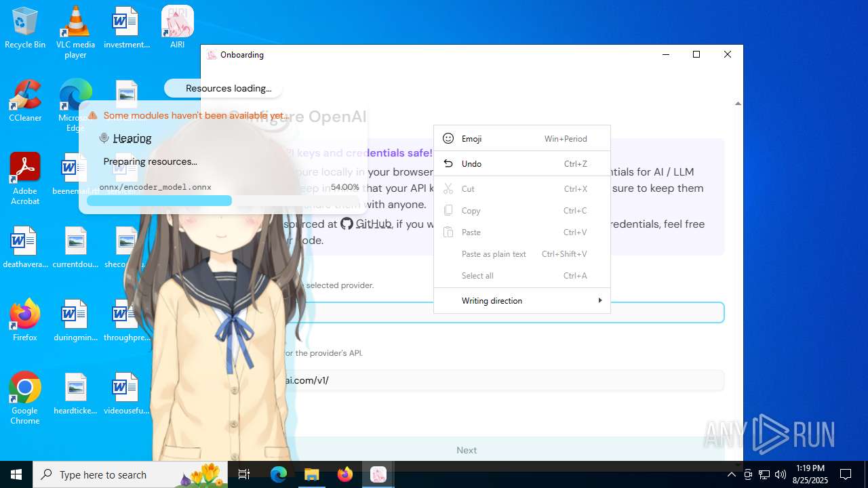Open Adobe Acrobat desktop shortcut
This screenshot has width=868, height=488.
pos(25,179)
